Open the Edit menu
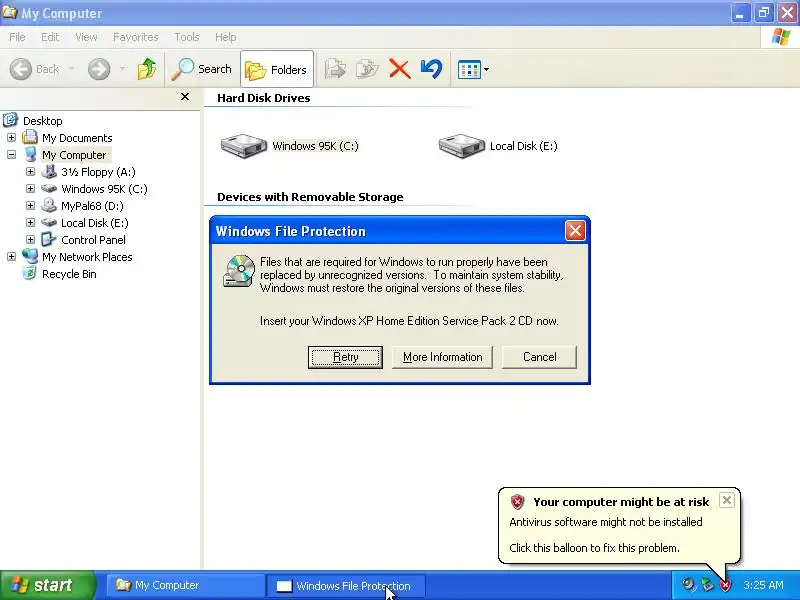This screenshot has height=600, width=800. pos(49,37)
